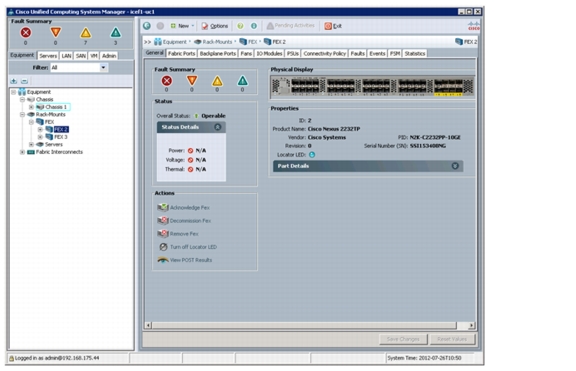Image resolution: width=576 pixels, height=371 pixels.
Task: Open the Backplane Ports tab
Action: click(218, 54)
